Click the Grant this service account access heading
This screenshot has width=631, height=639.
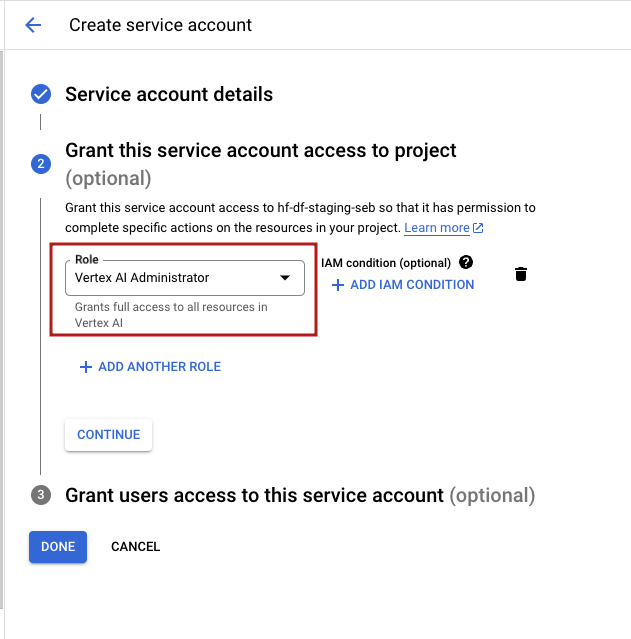click(x=260, y=151)
